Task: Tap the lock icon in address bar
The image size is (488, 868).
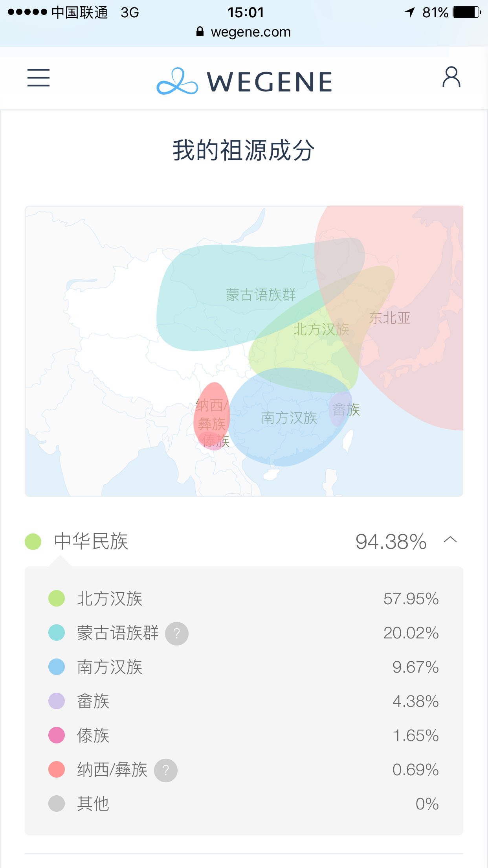Action: [200, 31]
